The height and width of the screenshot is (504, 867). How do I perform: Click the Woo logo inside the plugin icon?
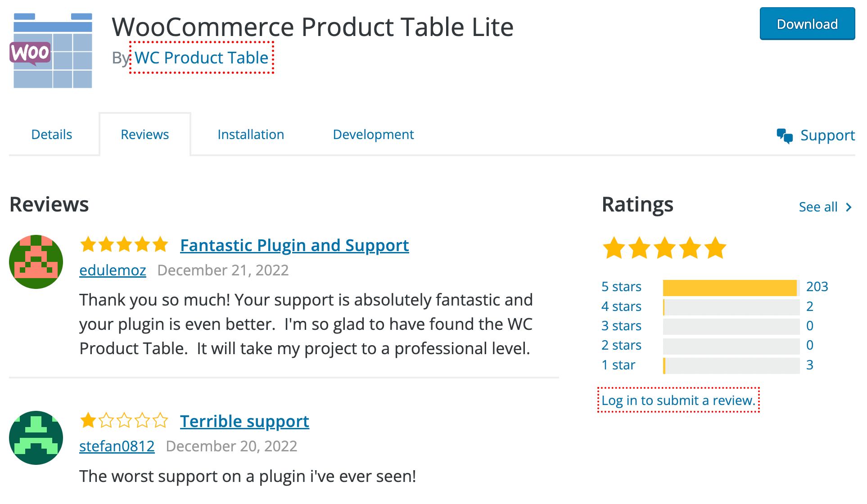pyautogui.click(x=29, y=52)
